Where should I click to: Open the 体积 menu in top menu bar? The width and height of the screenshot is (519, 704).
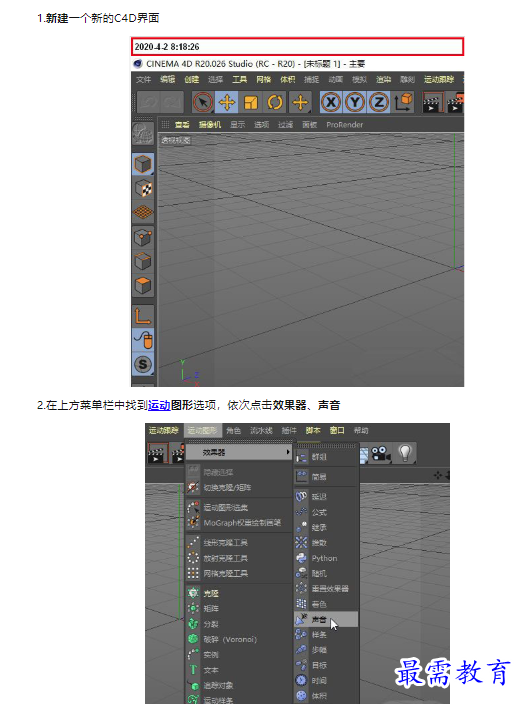tap(288, 79)
